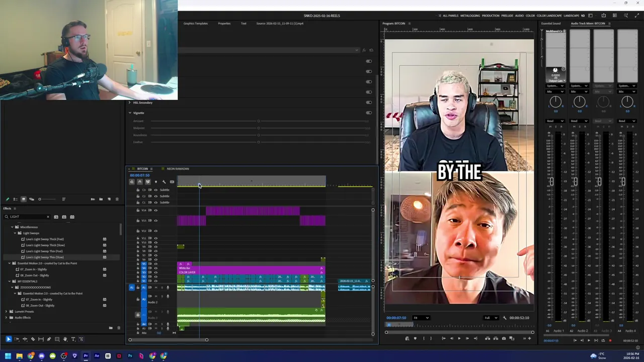This screenshot has width=644, height=362.
Task: Create new custom bin in Effects panel
Action: pyautogui.click(x=111, y=328)
